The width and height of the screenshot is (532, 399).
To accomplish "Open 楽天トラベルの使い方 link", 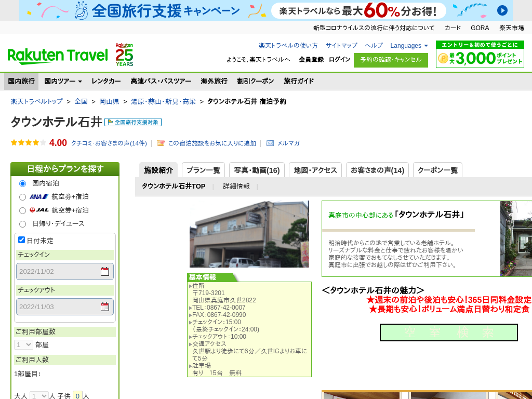I will [x=288, y=46].
